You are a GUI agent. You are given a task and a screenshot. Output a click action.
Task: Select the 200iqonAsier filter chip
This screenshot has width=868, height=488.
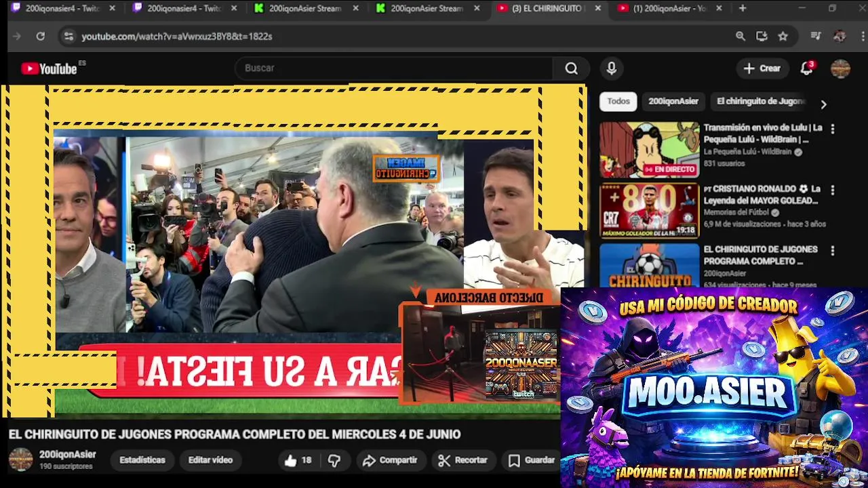point(673,101)
